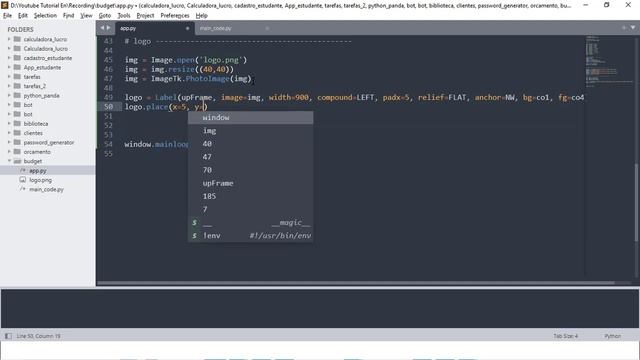Image resolution: width=640 pixels, height=360 pixels.
Task: Click the first bot folder in sidebar
Action: (x=28, y=105)
